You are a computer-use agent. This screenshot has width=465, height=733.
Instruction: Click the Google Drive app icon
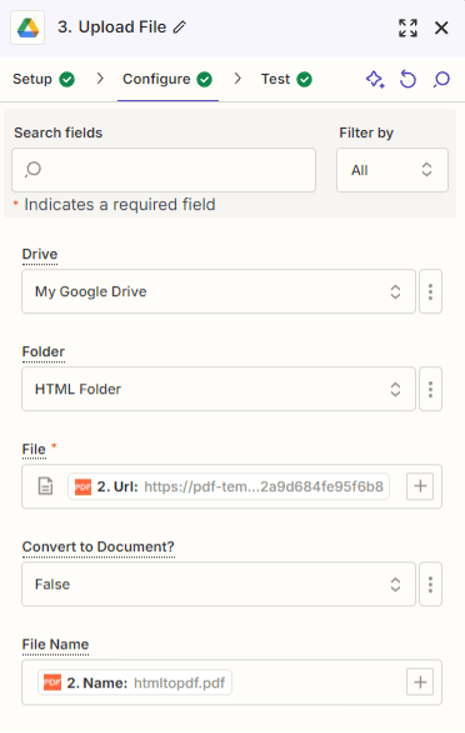click(x=28, y=28)
